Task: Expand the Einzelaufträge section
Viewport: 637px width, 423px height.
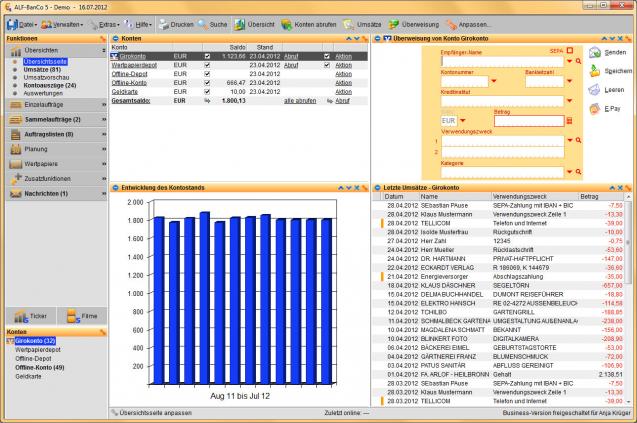Action: tap(57, 105)
